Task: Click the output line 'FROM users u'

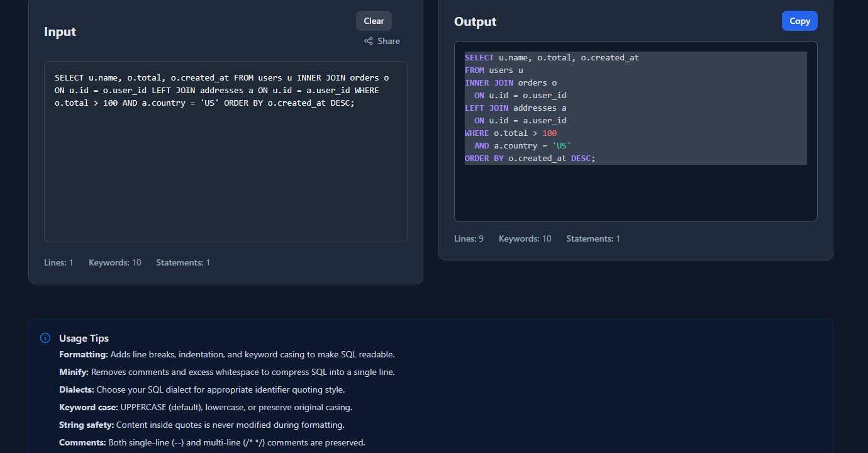Action: (x=494, y=70)
